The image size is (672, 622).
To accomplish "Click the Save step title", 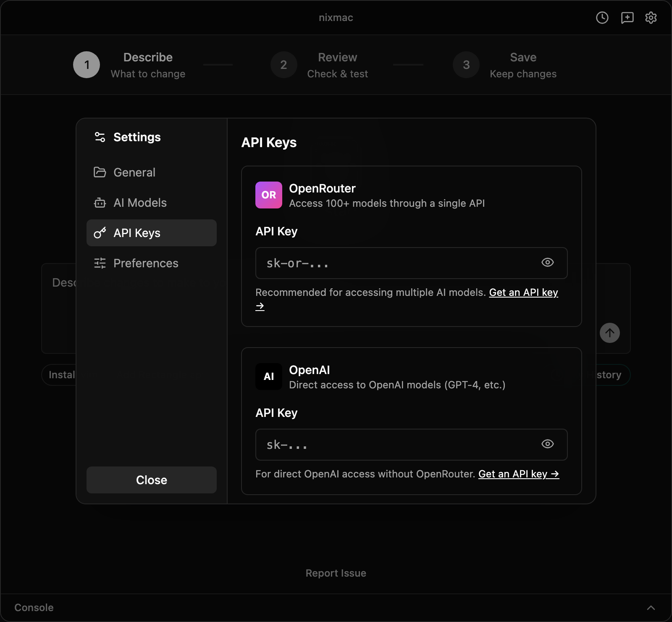I will (523, 57).
